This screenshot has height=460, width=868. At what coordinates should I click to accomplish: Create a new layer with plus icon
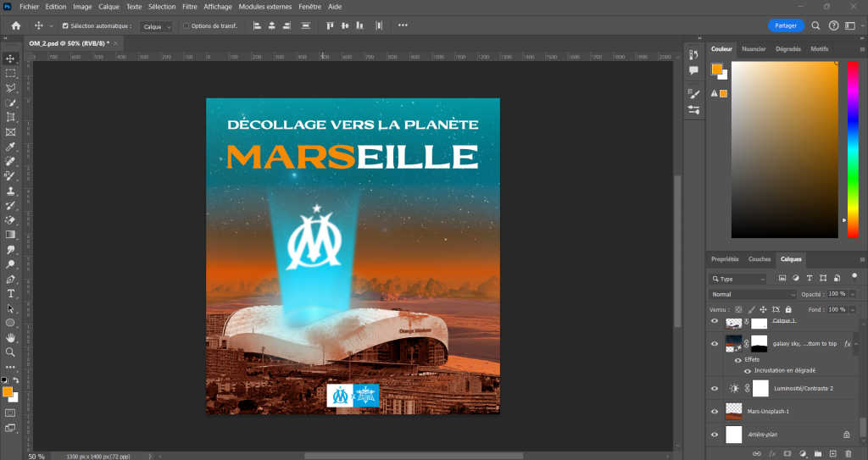coord(832,454)
